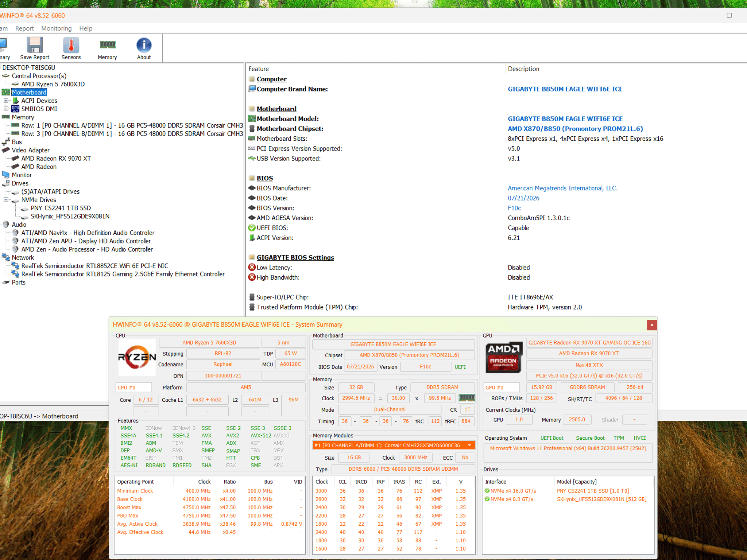
Task: Expand the ACPI Devices tree node
Action: [x=6, y=101]
